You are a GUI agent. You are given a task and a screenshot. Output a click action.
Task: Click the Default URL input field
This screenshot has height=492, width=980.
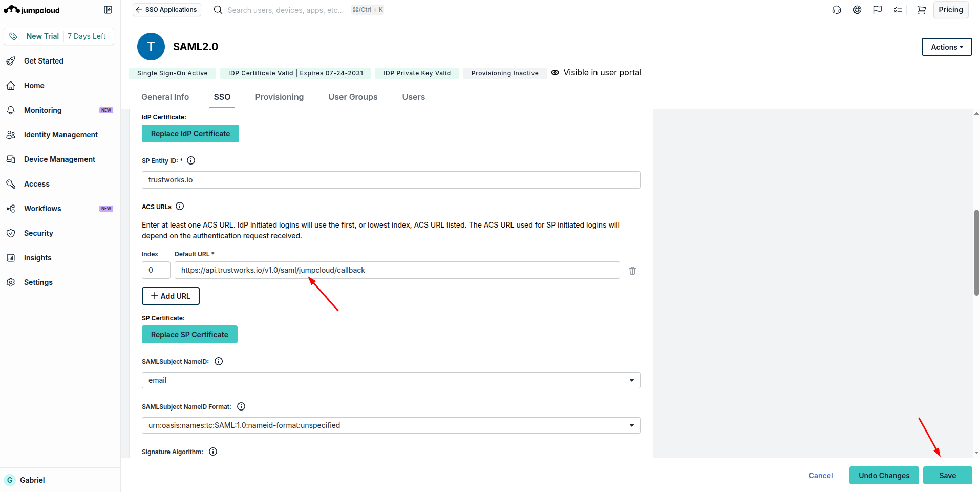click(x=397, y=270)
